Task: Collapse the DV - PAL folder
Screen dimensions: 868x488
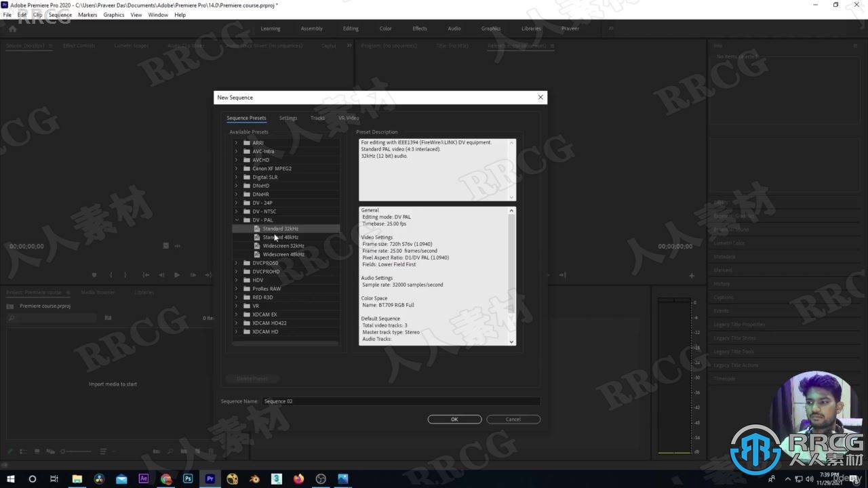Action: tap(237, 220)
